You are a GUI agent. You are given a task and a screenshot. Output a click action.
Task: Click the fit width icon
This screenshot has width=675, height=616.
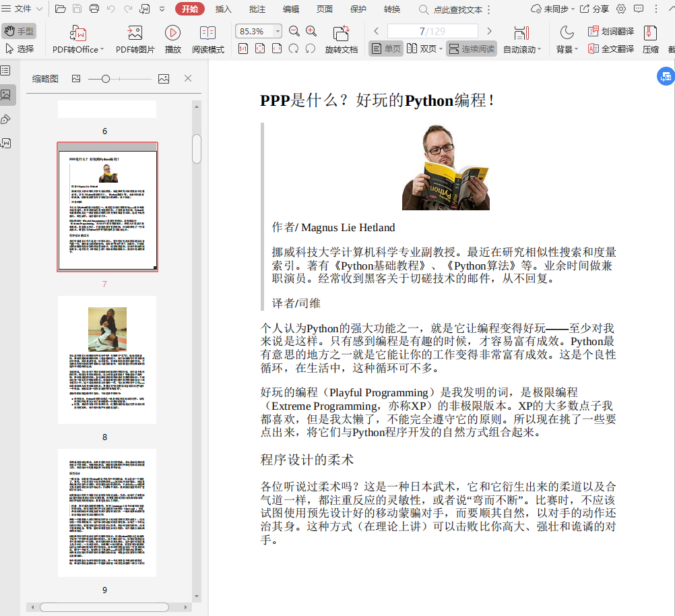click(x=277, y=49)
